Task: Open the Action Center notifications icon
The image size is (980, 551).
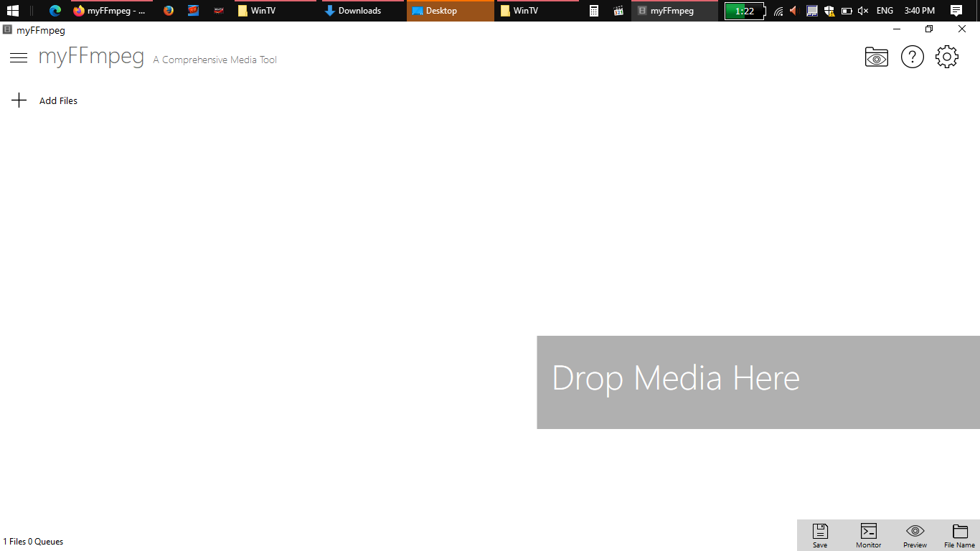Action: [x=956, y=11]
